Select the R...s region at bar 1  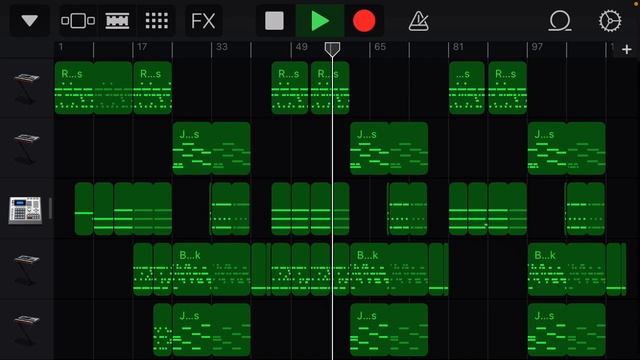(93, 88)
